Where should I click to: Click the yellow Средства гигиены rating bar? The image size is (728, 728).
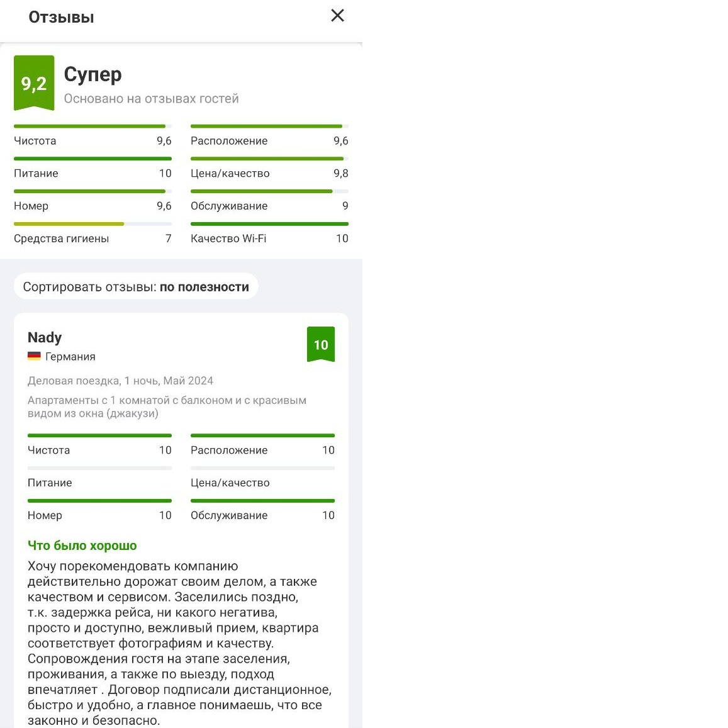69,224
